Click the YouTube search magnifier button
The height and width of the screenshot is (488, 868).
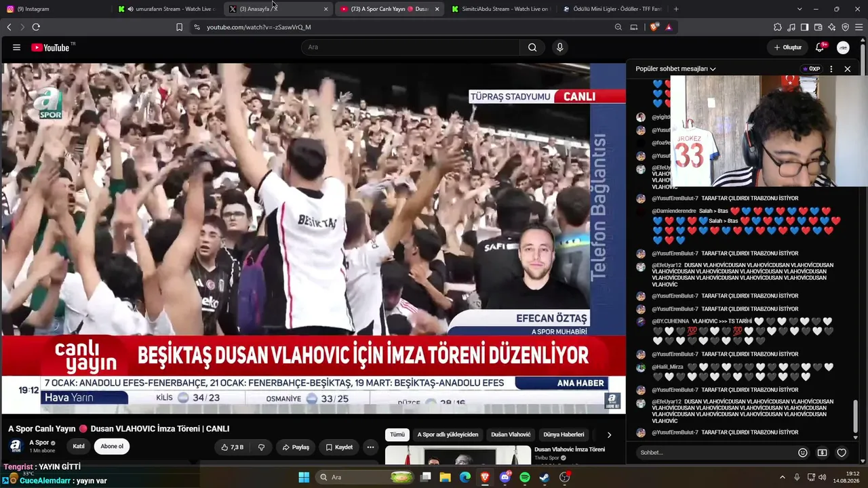[532, 47]
